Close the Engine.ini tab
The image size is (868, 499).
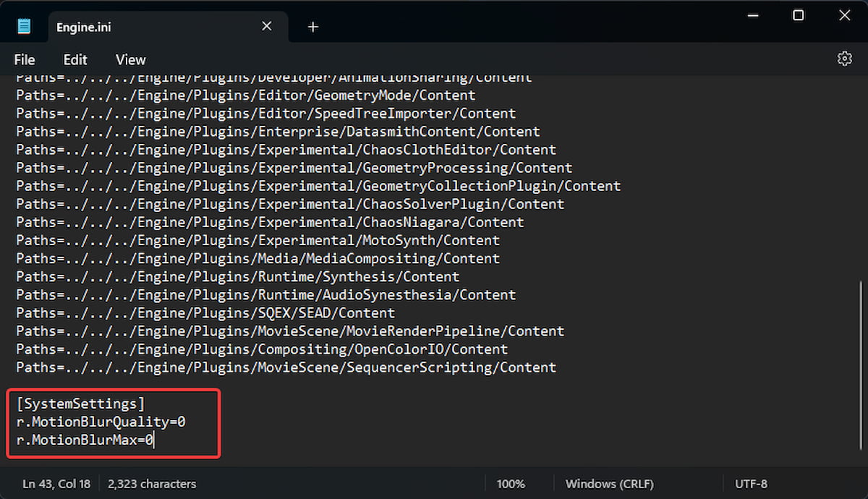(266, 27)
